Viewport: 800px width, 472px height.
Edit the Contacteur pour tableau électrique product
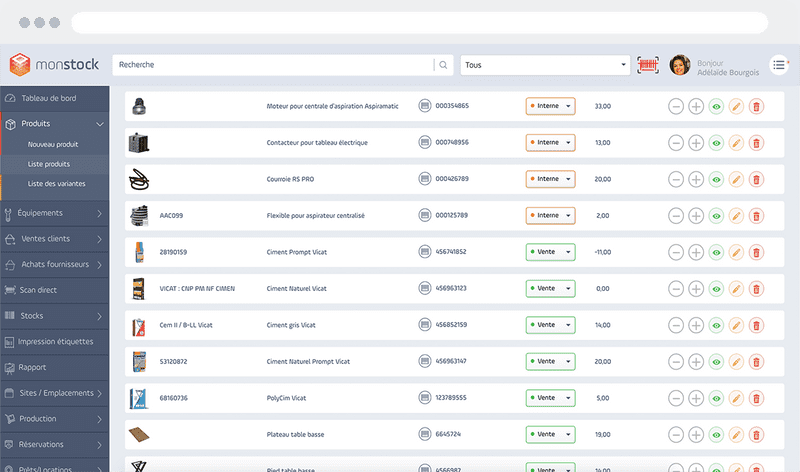click(736, 143)
